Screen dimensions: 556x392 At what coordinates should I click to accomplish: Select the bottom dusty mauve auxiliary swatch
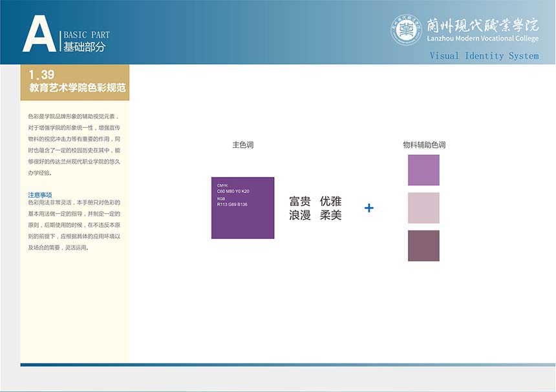423,245
